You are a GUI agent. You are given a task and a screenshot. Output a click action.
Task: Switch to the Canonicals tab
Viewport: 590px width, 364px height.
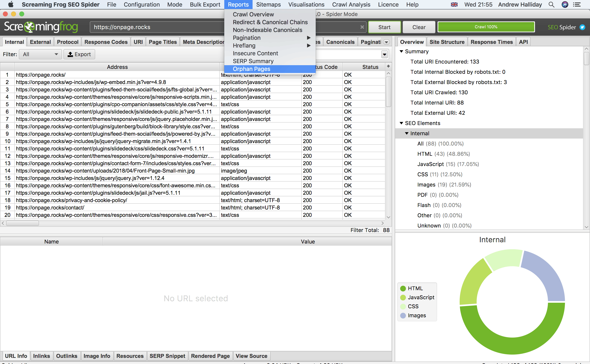pos(340,42)
